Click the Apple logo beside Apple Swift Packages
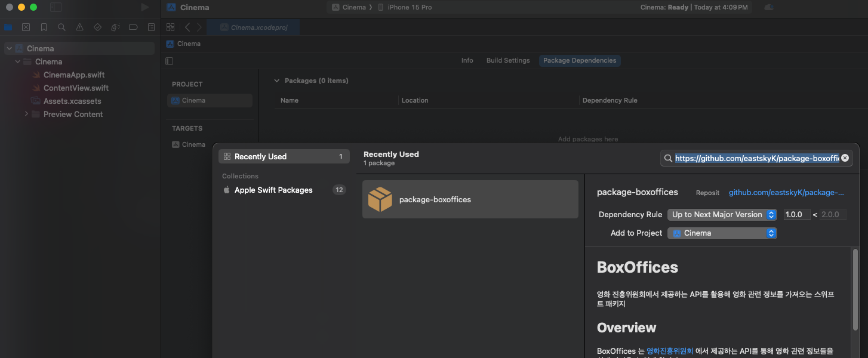 (226, 190)
